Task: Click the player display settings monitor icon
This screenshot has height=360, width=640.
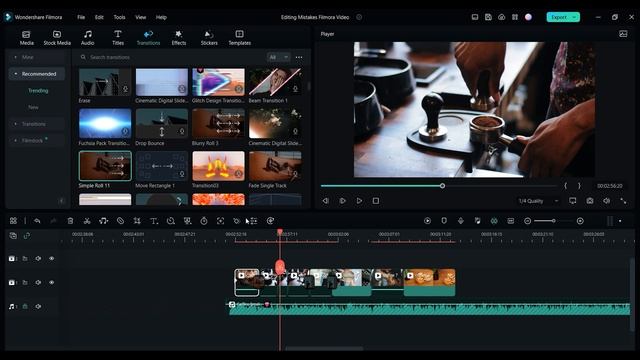Action: 573,201
